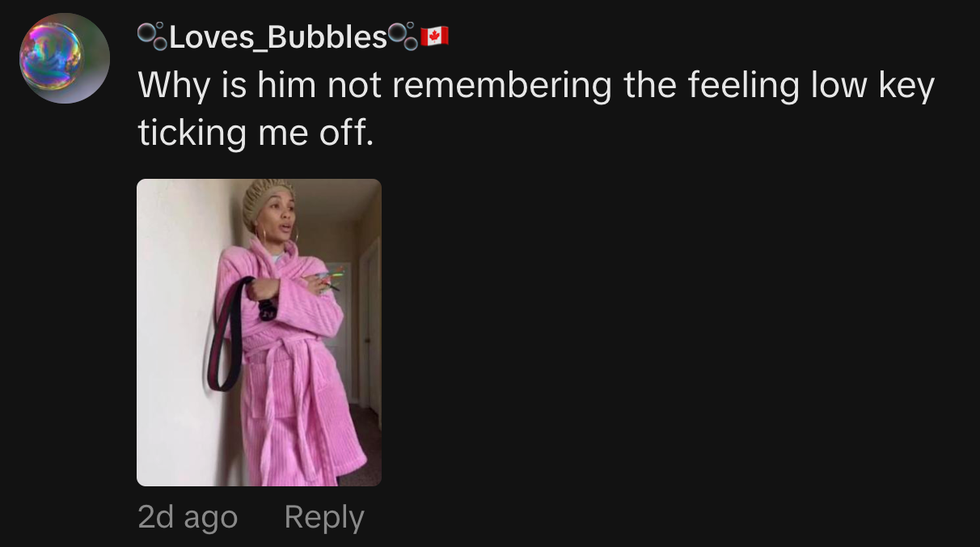Click the head wrap in the image
The image size is (980, 547).
click(268, 203)
